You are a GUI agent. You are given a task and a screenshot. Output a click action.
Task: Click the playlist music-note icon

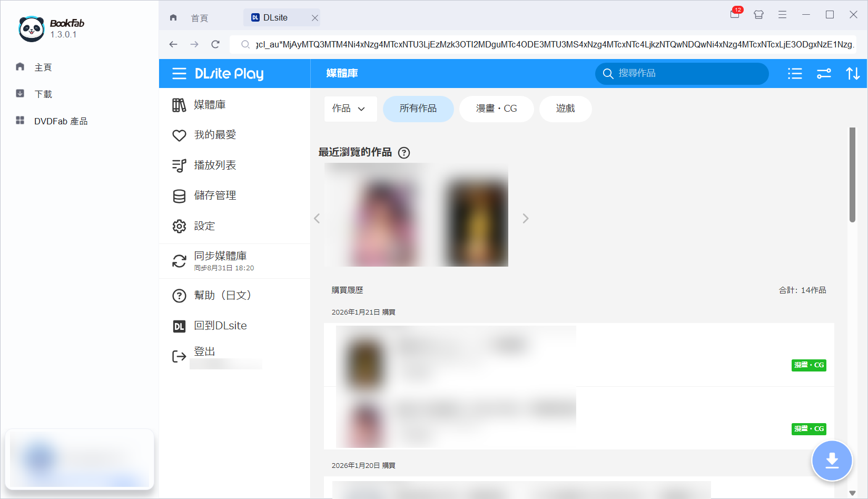179,165
